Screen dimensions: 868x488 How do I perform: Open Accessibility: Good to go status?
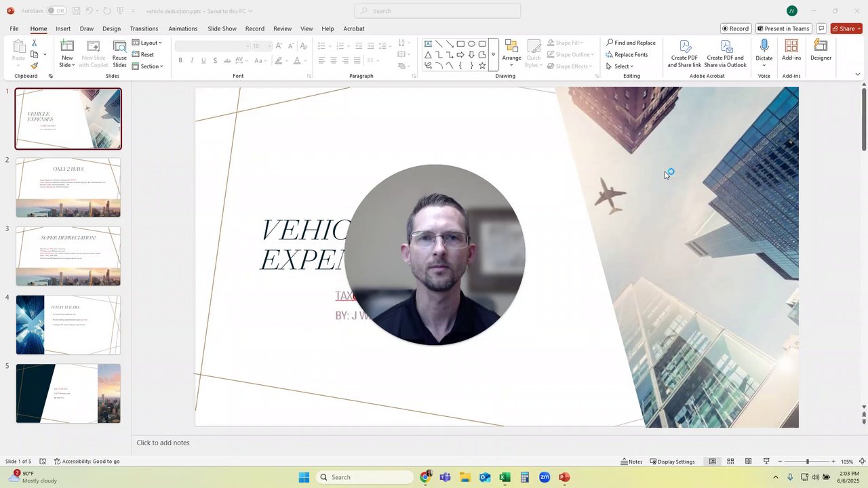pyautogui.click(x=87, y=462)
